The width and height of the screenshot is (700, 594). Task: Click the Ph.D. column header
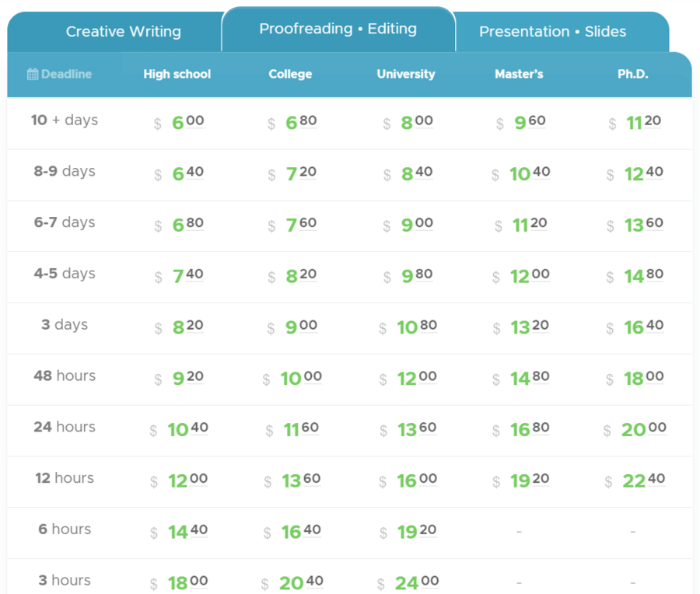632,74
